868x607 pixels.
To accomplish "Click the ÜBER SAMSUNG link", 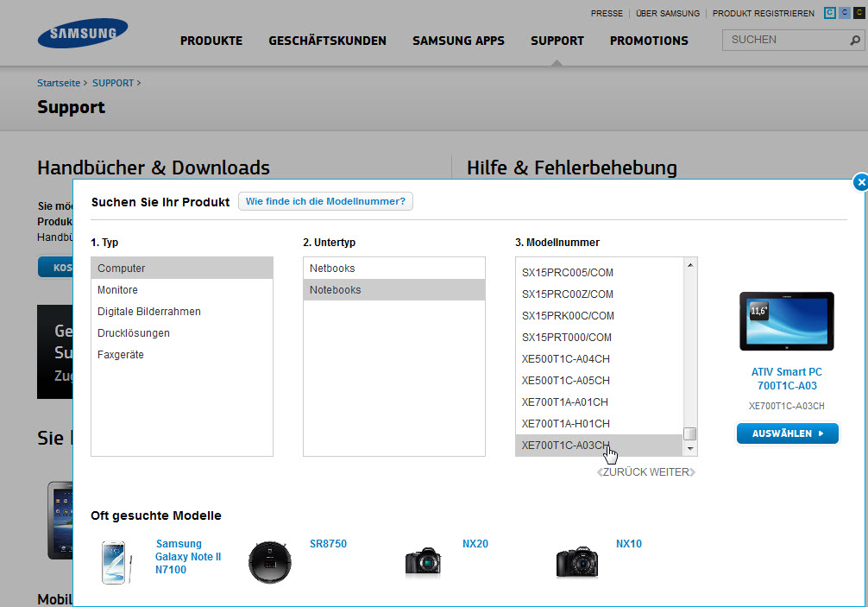I will (668, 13).
